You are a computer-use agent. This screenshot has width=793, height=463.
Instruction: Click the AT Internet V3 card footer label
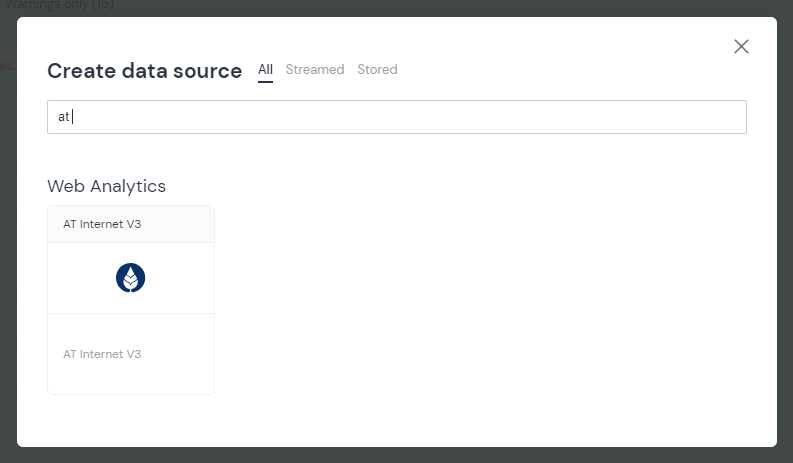click(102, 354)
